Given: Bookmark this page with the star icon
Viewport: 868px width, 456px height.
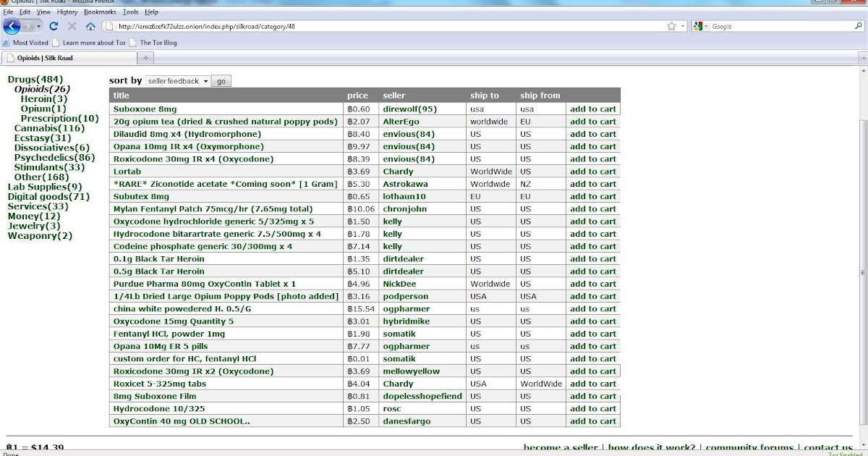Looking at the screenshot, I should (x=671, y=26).
